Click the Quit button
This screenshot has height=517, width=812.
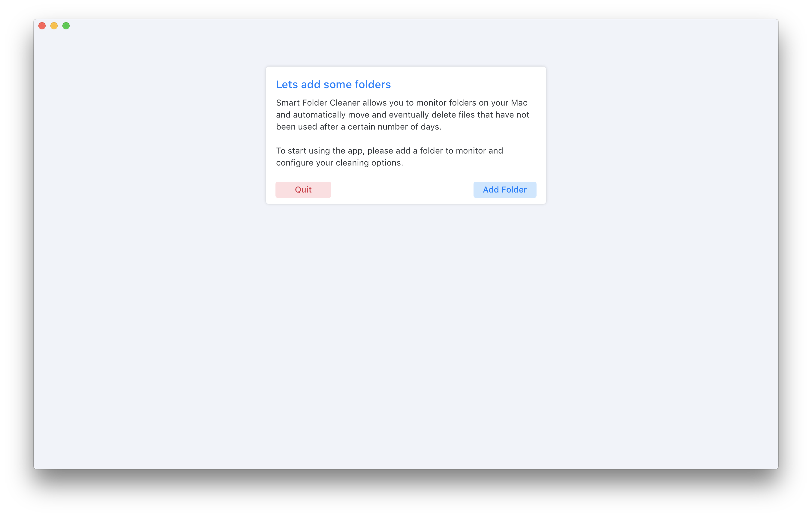coord(303,189)
